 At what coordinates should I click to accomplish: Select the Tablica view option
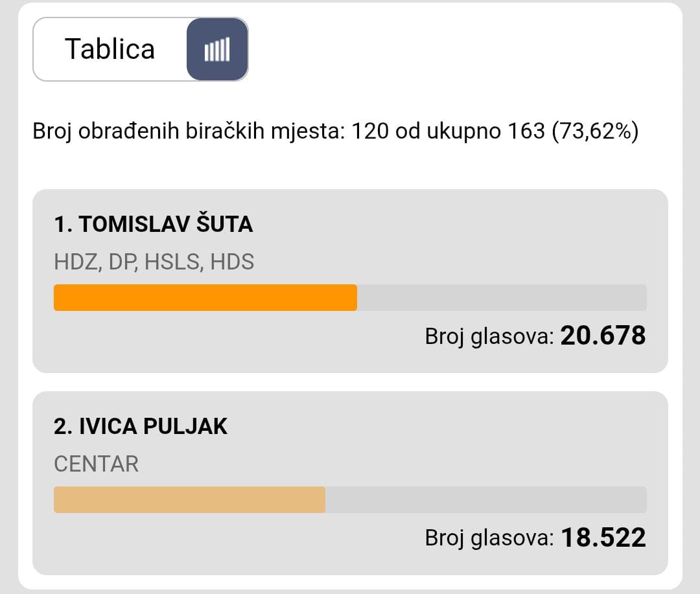[110, 49]
